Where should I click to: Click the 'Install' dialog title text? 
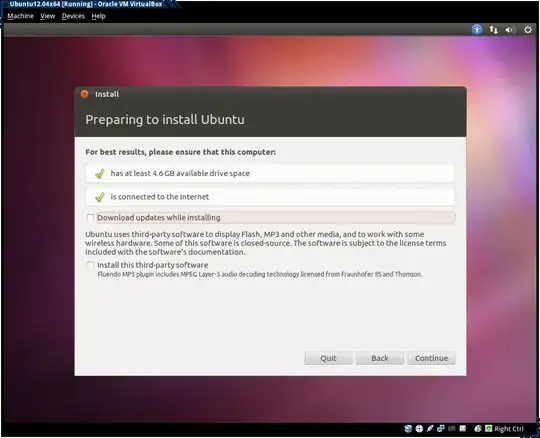[107, 94]
